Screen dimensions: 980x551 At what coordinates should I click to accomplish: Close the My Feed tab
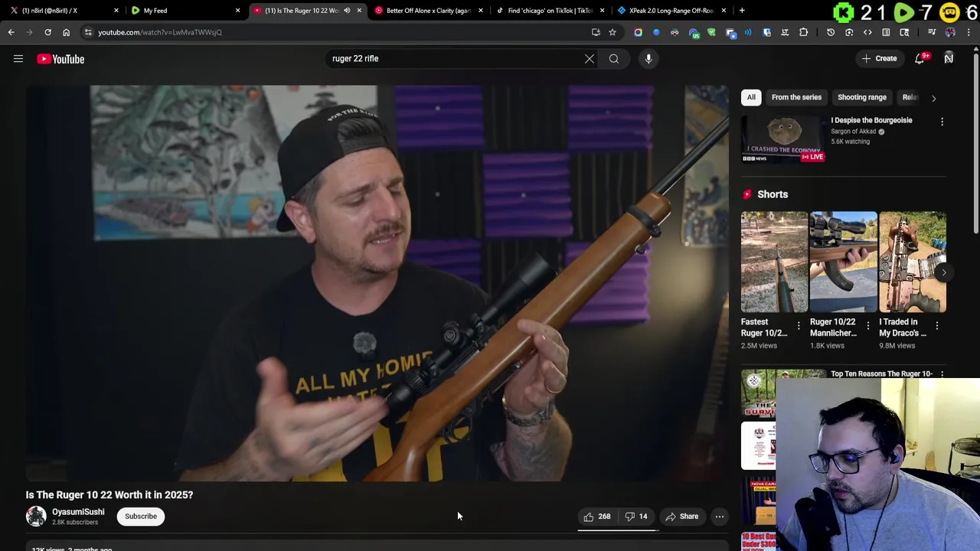click(237, 11)
